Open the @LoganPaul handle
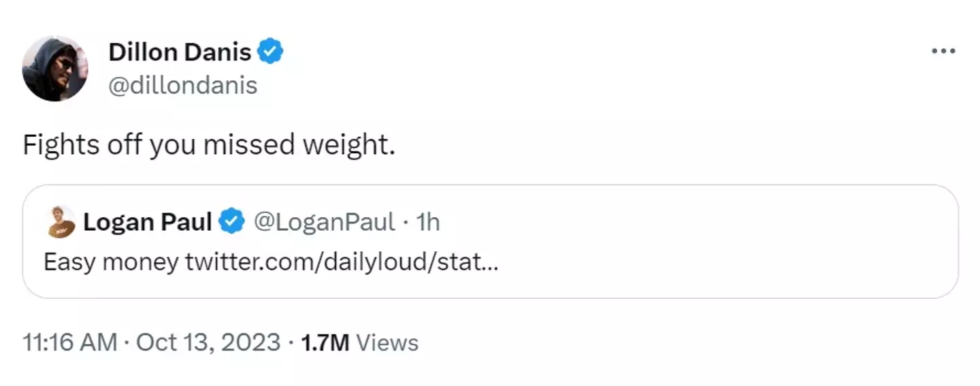This screenshot has height=386, width=980. [x=324, y=222]
